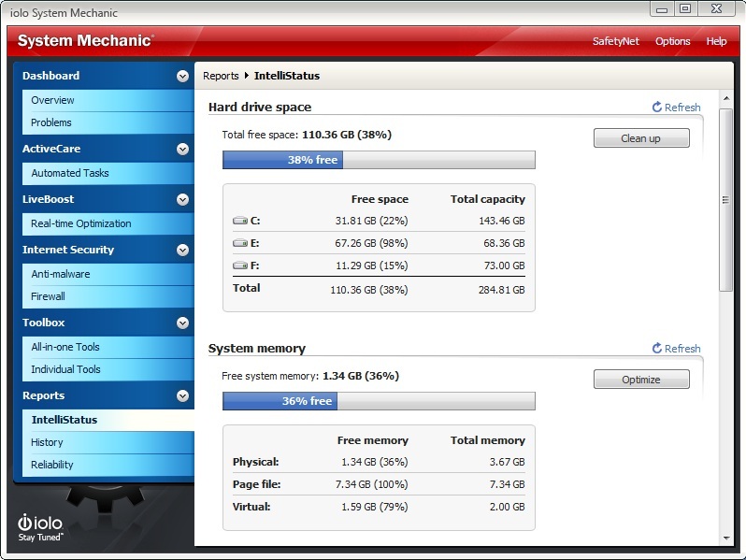Viewport: 746px width, 560px height.
Task: Click the scroll up arrow
Action: click(726, 98)
